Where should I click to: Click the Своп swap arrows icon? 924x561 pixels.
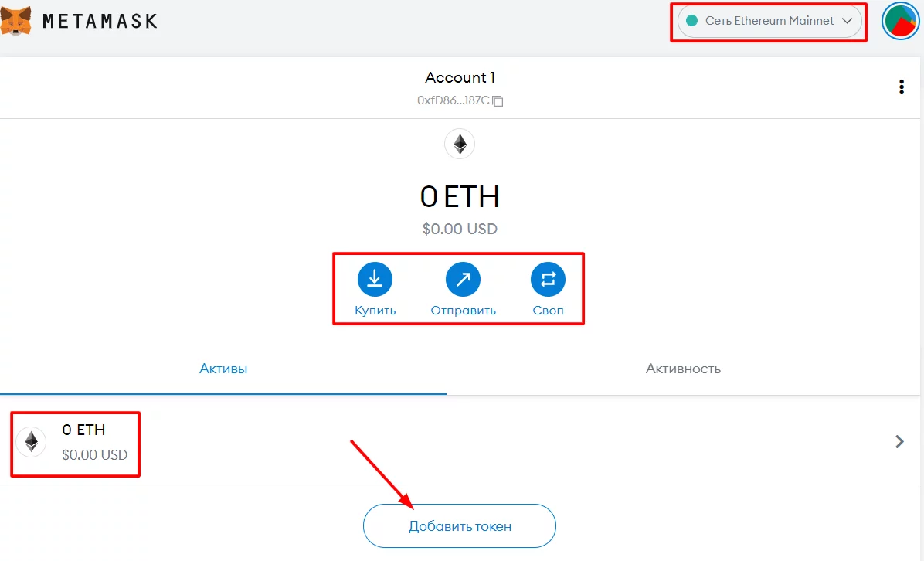pos(548,280)
